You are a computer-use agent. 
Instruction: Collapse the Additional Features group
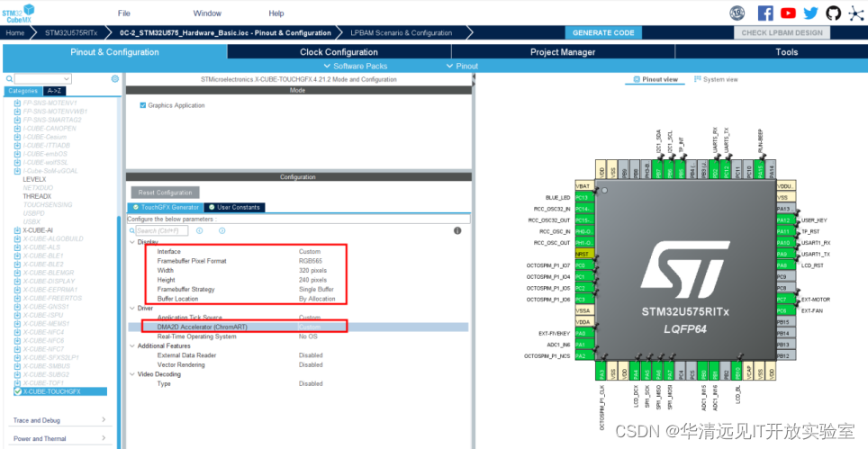click(x=131, y=346)
